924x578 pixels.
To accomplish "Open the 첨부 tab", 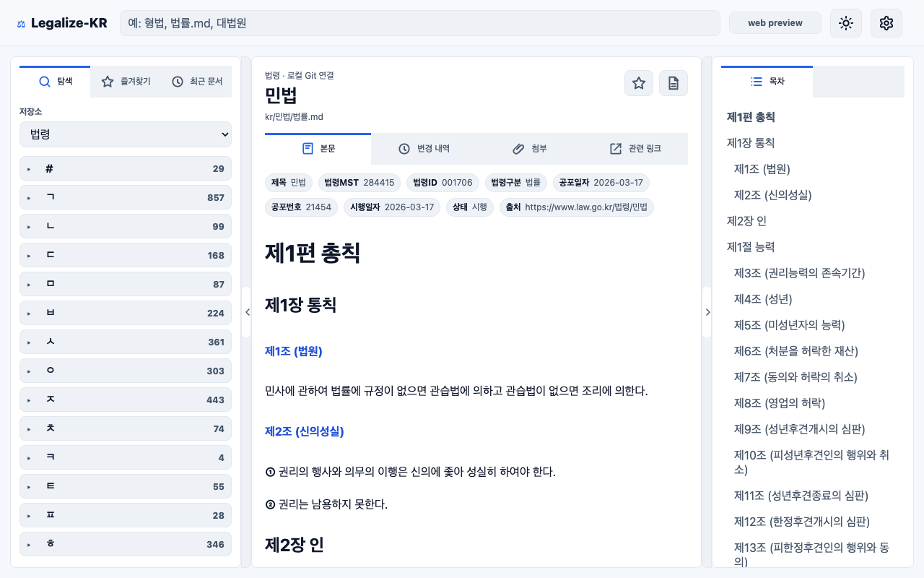I will [x=529, y=149].
